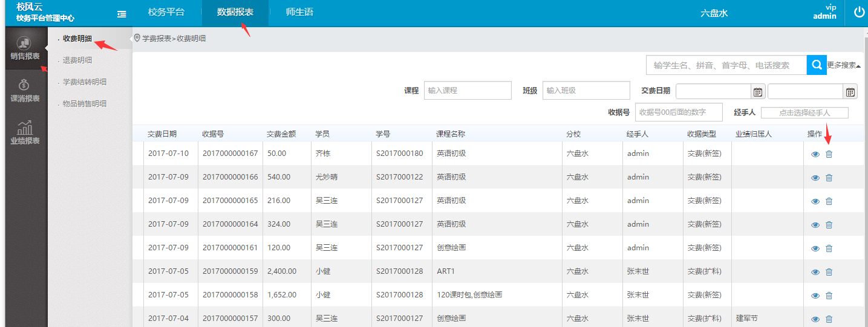
Task: Switch to the 校务平台 tab
Action: [166, 12]
